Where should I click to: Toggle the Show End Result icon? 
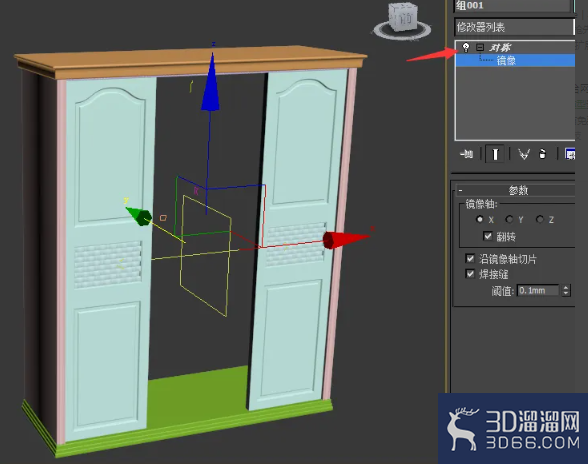pos(495,154)
